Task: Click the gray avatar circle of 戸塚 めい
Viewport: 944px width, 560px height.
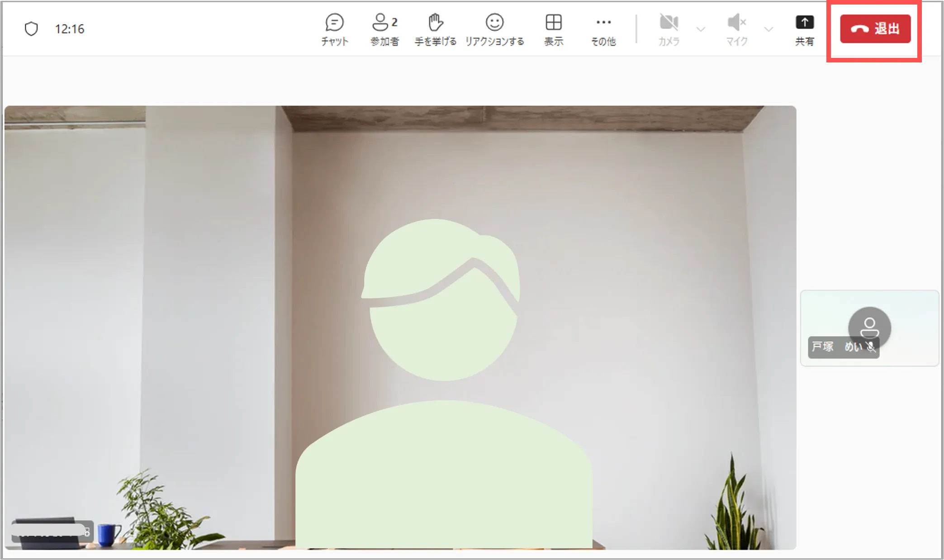Action: 869,322
